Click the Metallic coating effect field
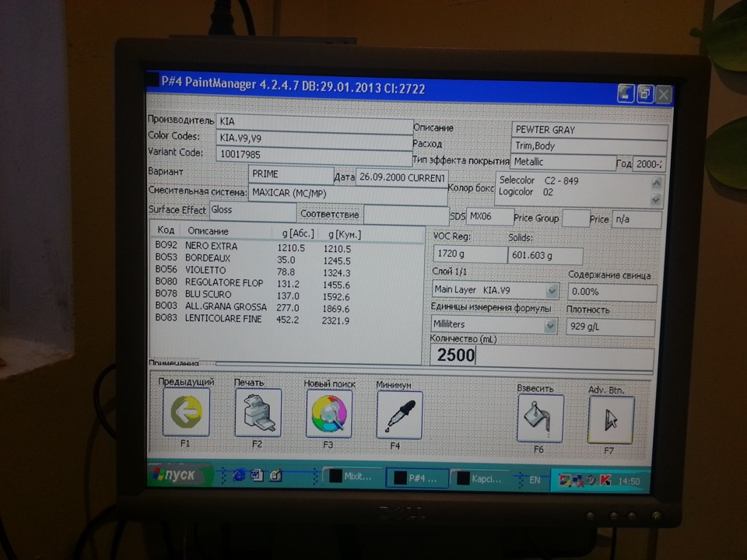 (563, 163)
